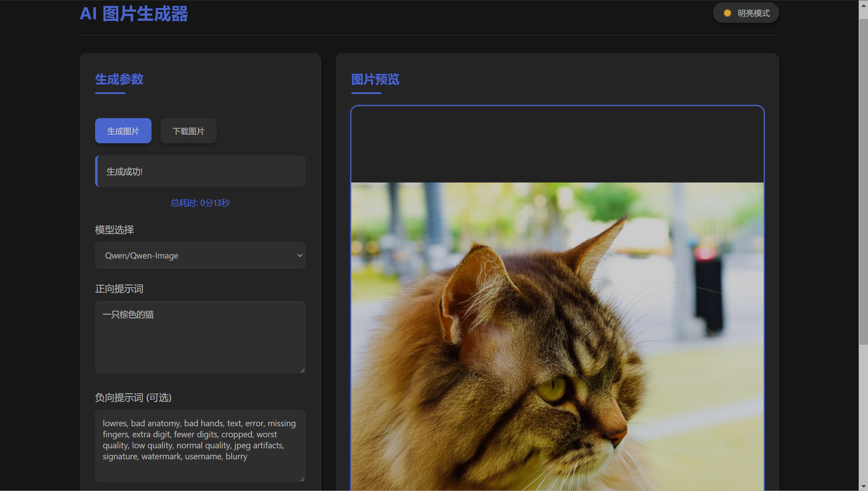The height and width of the screenshot is (491, 868).
Task: Click the AI 图片生成器 page title
Action: 134,14
